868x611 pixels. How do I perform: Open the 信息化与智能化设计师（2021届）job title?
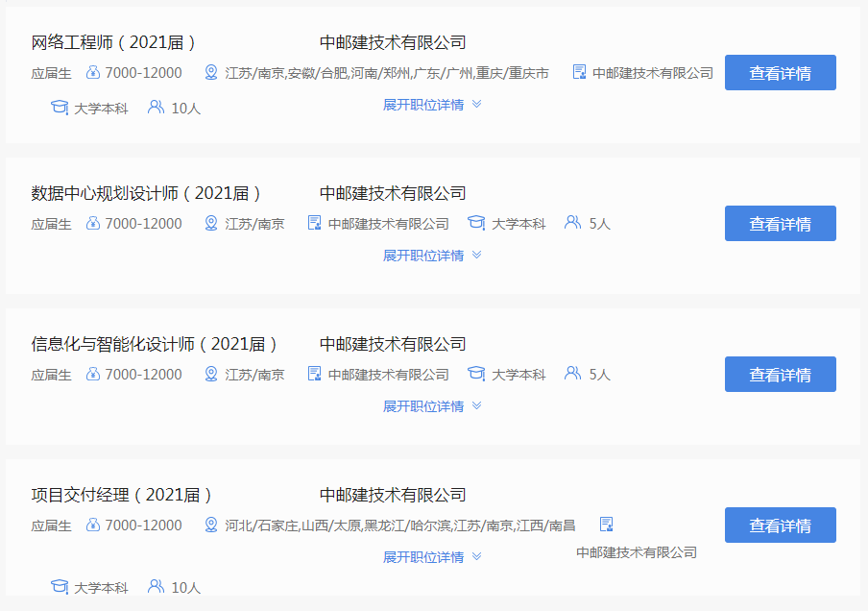155,344
